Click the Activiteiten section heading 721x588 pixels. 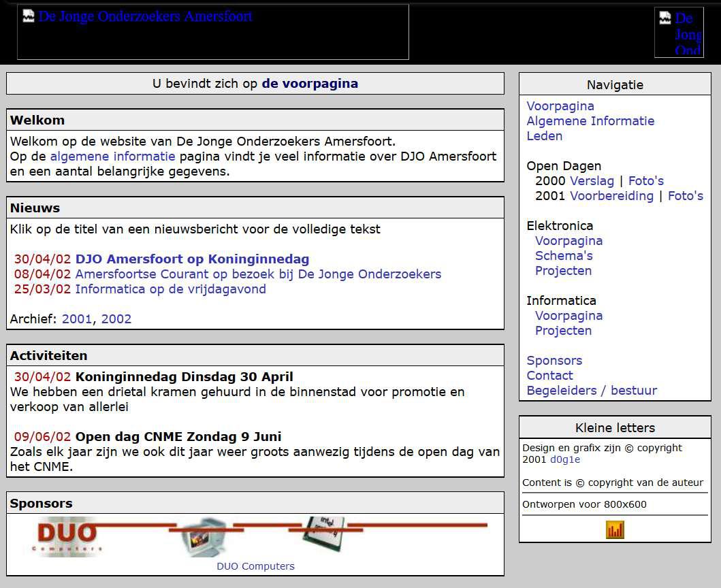pos(49,356)
